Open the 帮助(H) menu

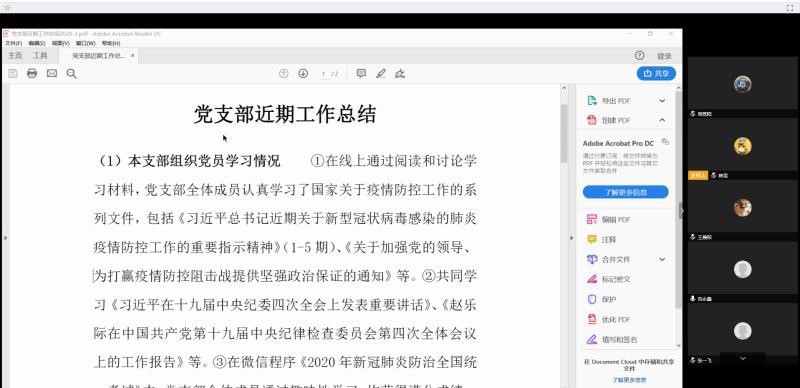coord(111,43)
